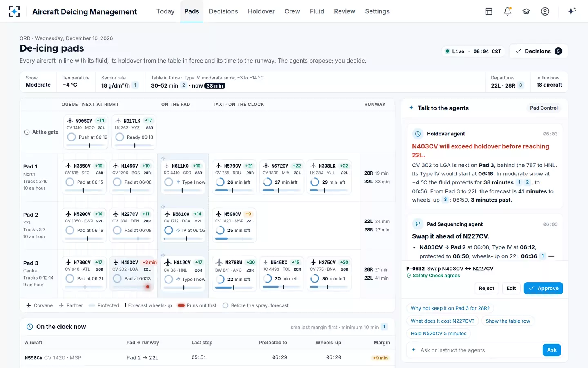Open the Decisions 5 dropdown button
The image size is (588, 368).
pos(539,51)
